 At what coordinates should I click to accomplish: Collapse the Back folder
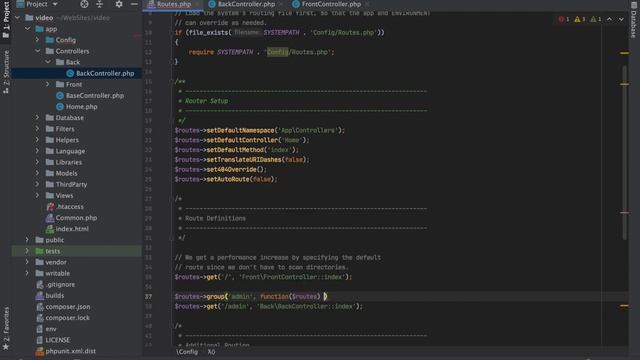tap(48, 62)
